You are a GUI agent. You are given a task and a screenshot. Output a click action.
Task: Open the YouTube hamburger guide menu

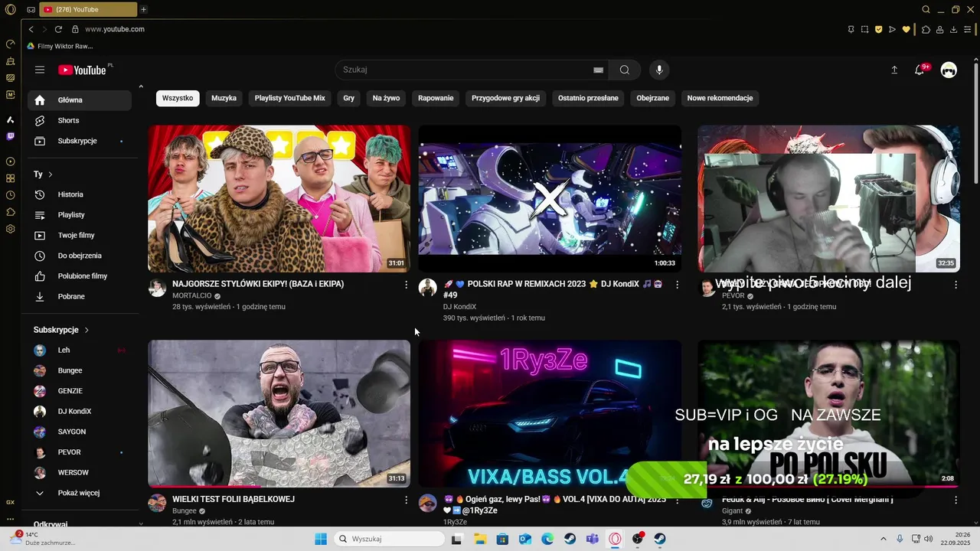click(x=40, y=70)
